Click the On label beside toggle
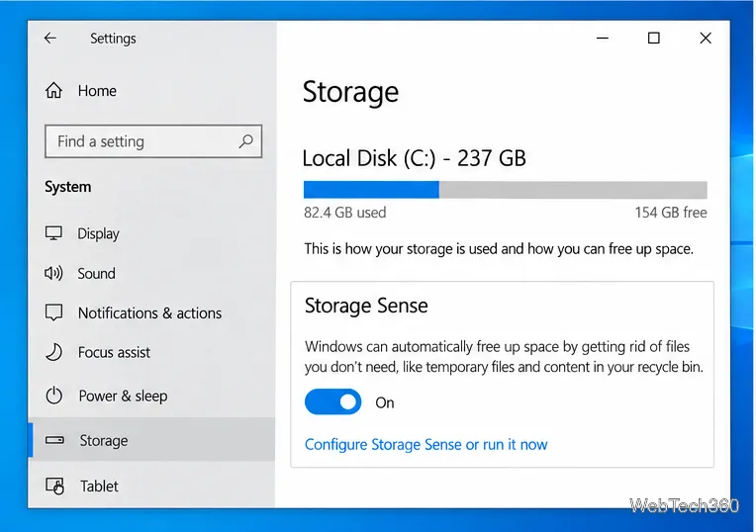 [385, 402]
